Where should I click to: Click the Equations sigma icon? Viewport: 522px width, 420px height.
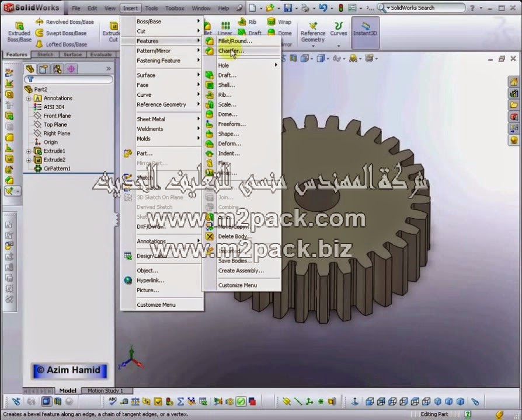(180, 402)
